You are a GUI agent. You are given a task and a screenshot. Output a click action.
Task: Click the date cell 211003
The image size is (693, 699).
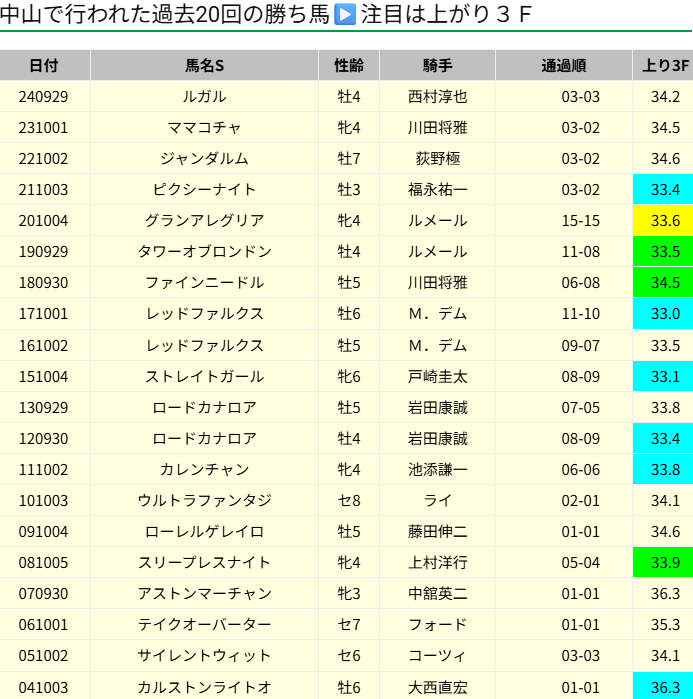tap(43, 189)
